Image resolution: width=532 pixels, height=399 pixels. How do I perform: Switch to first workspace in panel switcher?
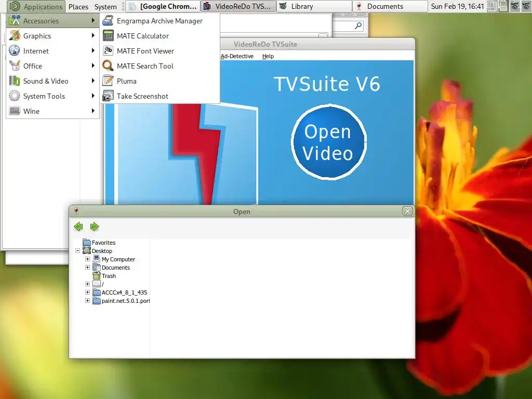tap(492, 6)
